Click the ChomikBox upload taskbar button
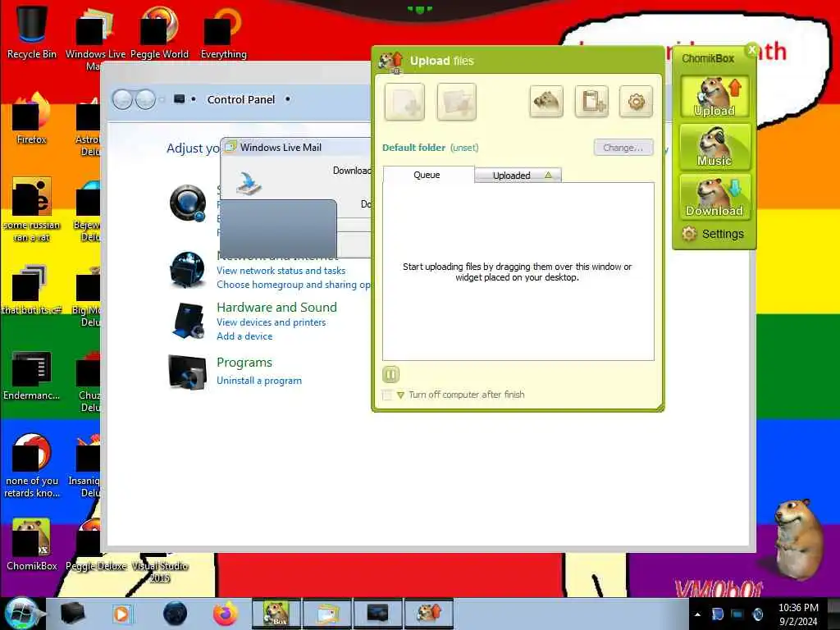 pos(428,614)
